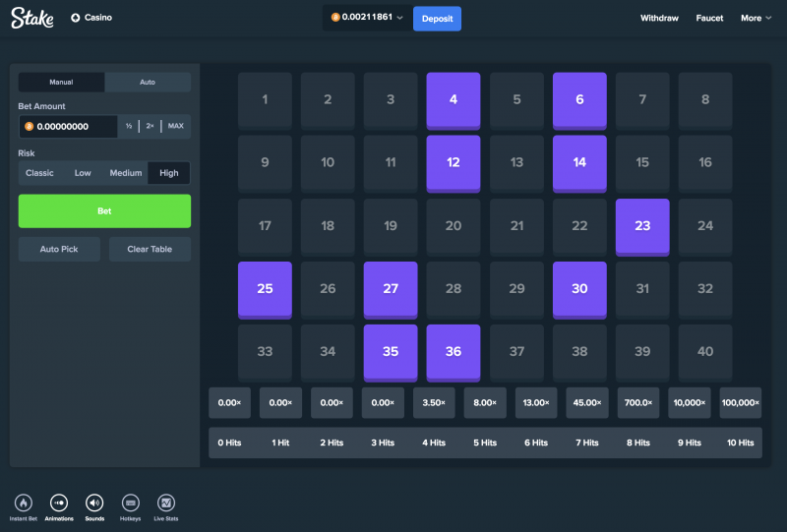The height and width of the screenshot is (532, 787).
Task: Deselect keno tile 14
Action: coord(579,163)
